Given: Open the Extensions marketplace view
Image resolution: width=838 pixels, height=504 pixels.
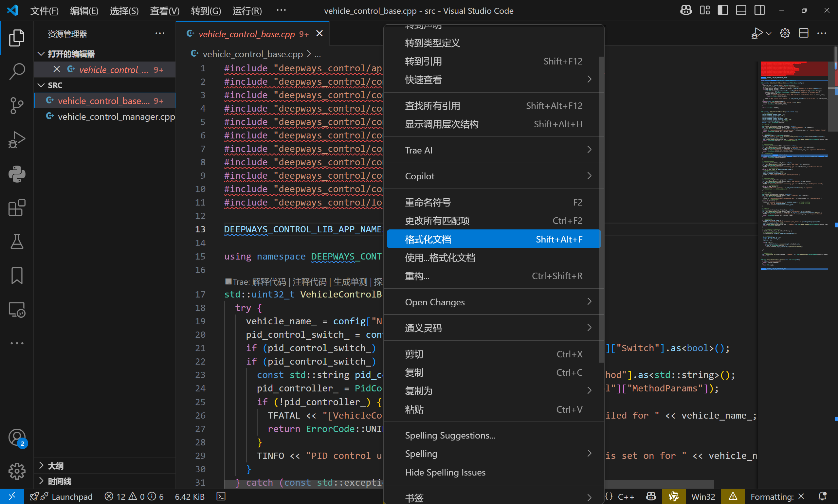Looking at the screenshot, I should click(17, 207).
